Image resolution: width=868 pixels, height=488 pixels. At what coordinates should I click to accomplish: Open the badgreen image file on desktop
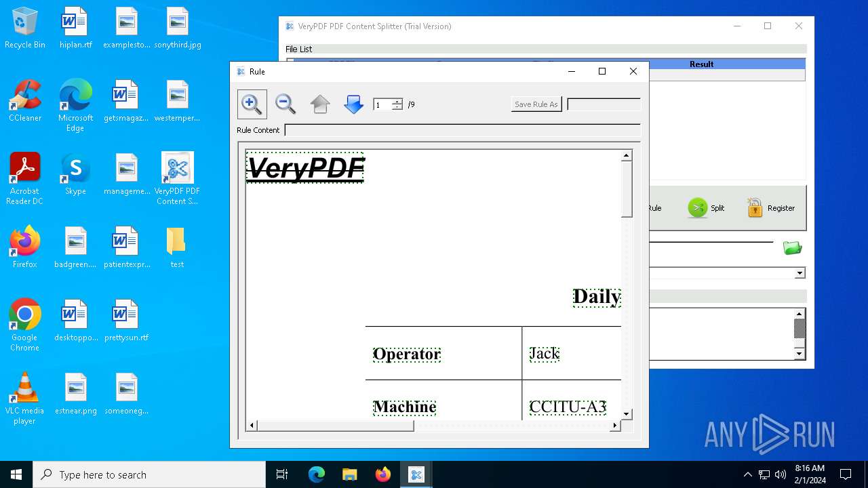75,247
